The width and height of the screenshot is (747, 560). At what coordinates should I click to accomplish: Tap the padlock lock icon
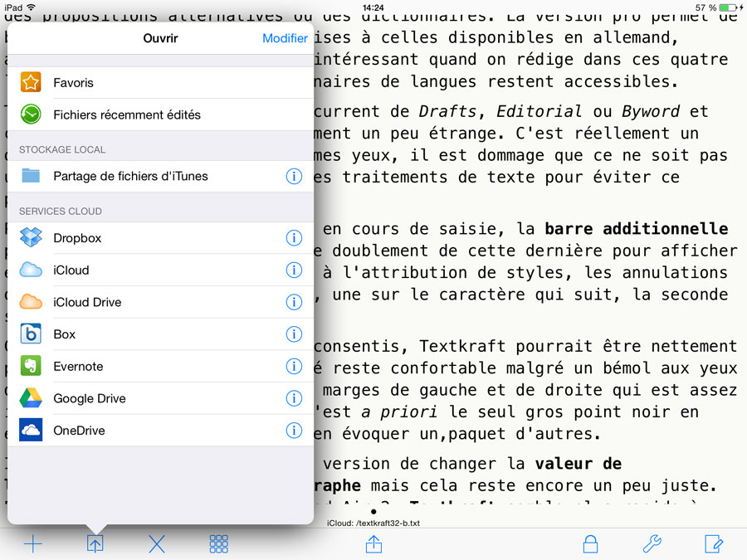590,543
